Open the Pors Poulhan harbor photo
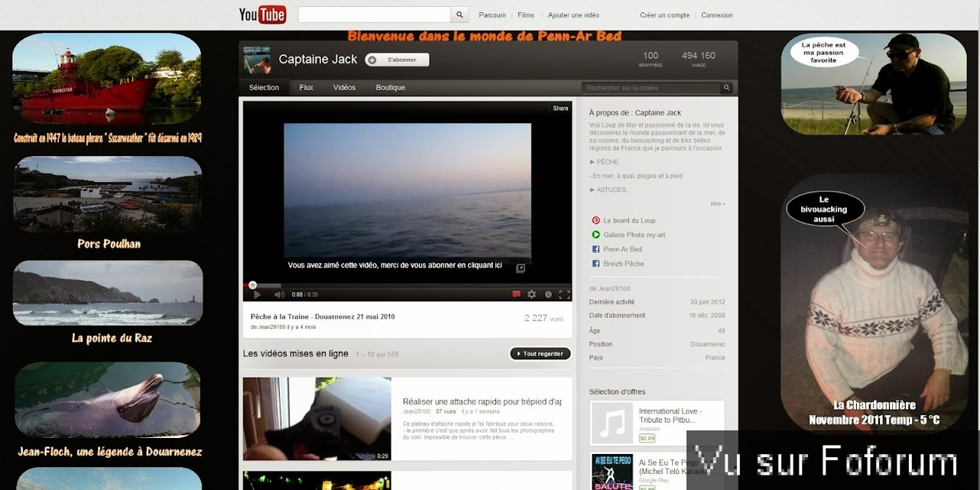This screenshot has width=980, height=490. pyautogui.click(x=107, y=195)
